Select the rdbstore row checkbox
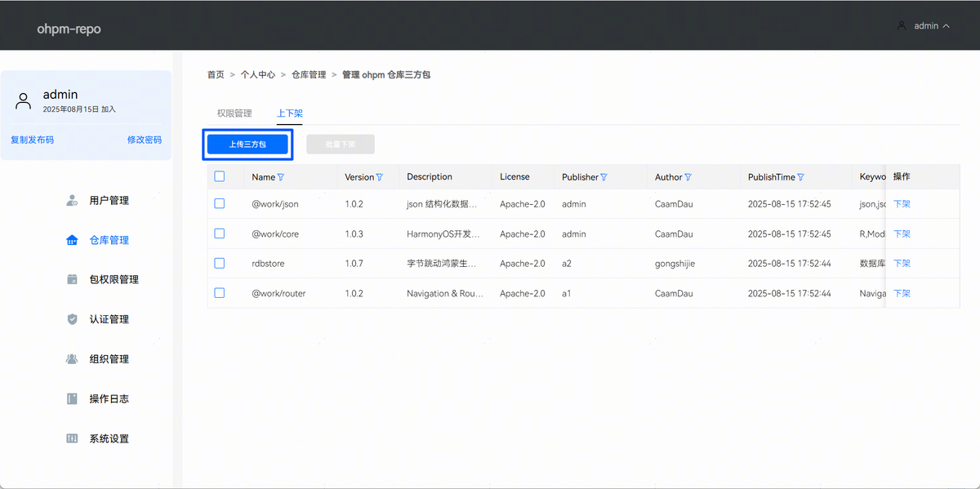 point(219,263)
